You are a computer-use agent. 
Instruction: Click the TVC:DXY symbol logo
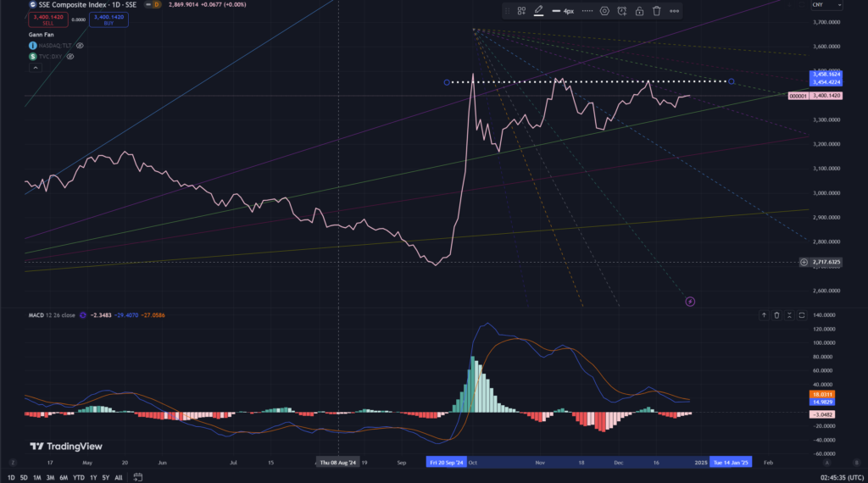click(33, 57)
